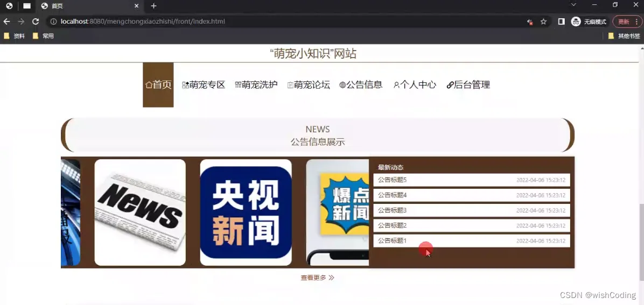The width and height of the screenshot is (644, 305).
Task: Click the browser forward arrow
Action: (21, 22)
